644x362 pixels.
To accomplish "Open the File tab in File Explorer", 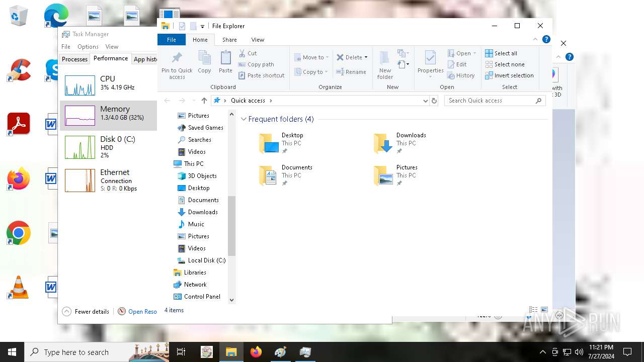I will 172,40.
